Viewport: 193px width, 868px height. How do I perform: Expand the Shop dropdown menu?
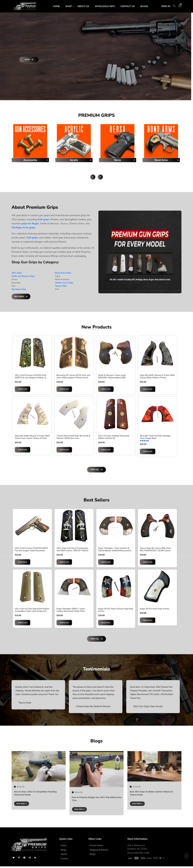pyautogui.click(x=69, y=6)
